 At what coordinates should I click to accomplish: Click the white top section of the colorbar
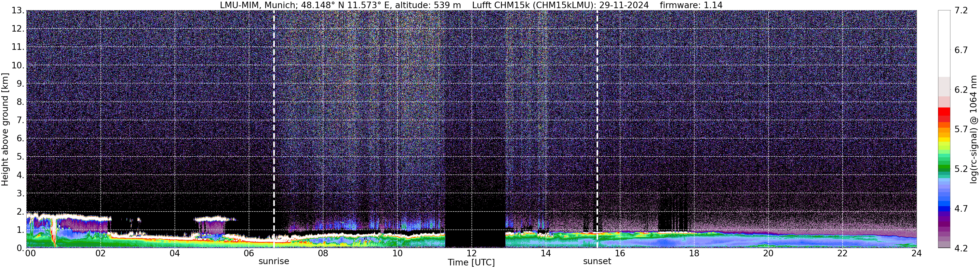[x=944, y=44]
